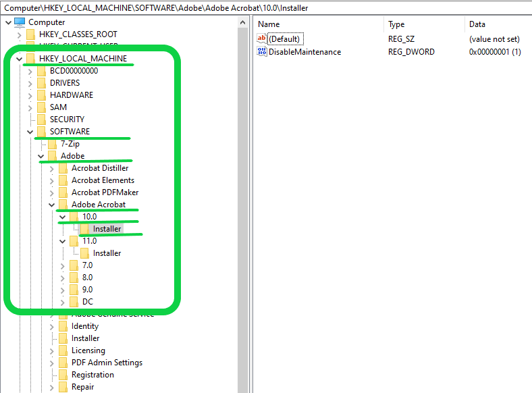This screenshot has width=532, height=393.
Task: Expand the 7.0 version key
Action: [x=63, y=266]
